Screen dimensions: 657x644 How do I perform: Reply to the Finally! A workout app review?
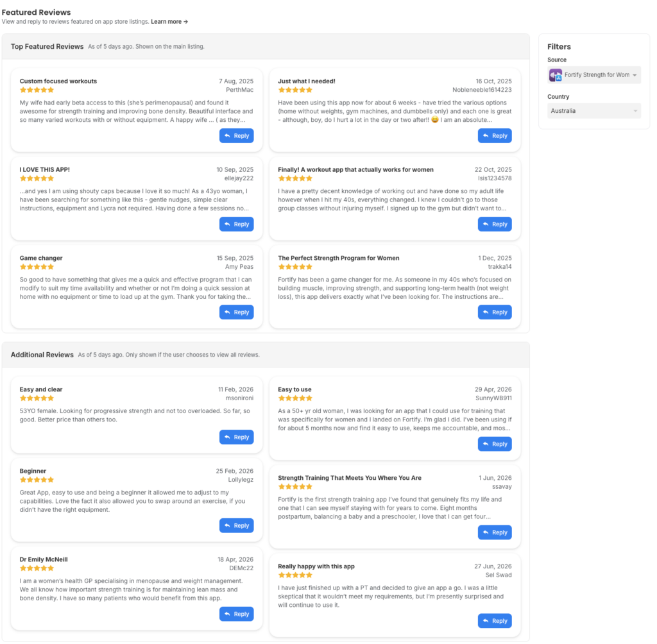[495, 224]
